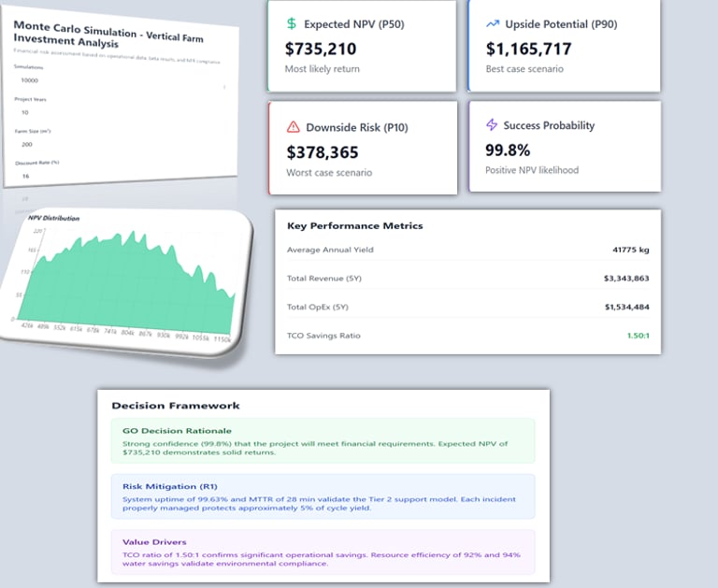Click the 99.8% Success Probability figure
The image size is (718, 588).
(508, 151)
